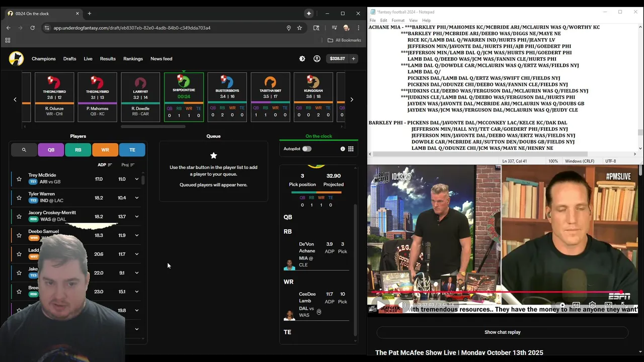The image size is (644, 362).
Task: Make the YouTube video fullscreen
Action: click(x=624, y=305)
